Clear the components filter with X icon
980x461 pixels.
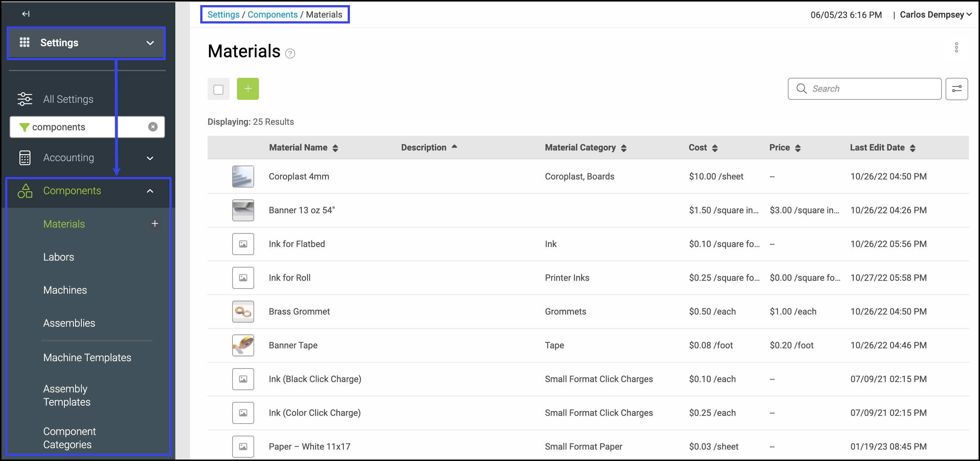(153, 127)
